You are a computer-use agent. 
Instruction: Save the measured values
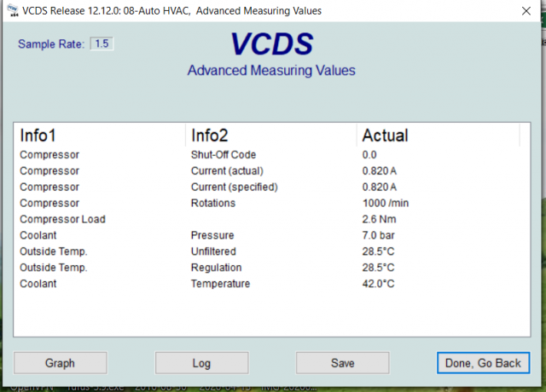(x=342, y=363)
